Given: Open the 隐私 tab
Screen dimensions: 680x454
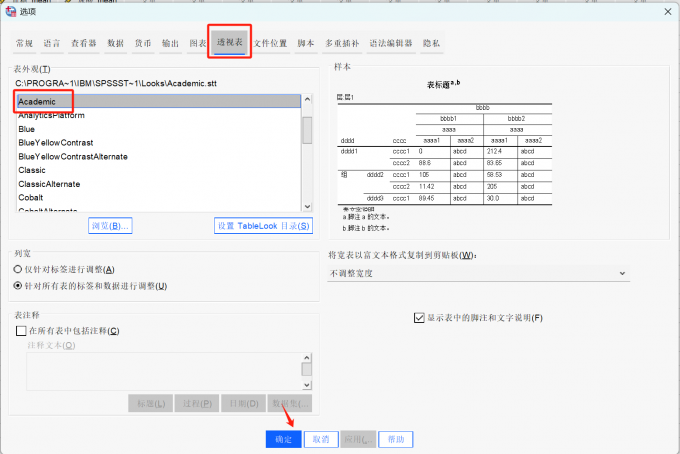Looking at the screenshot, I should point(432,43).
